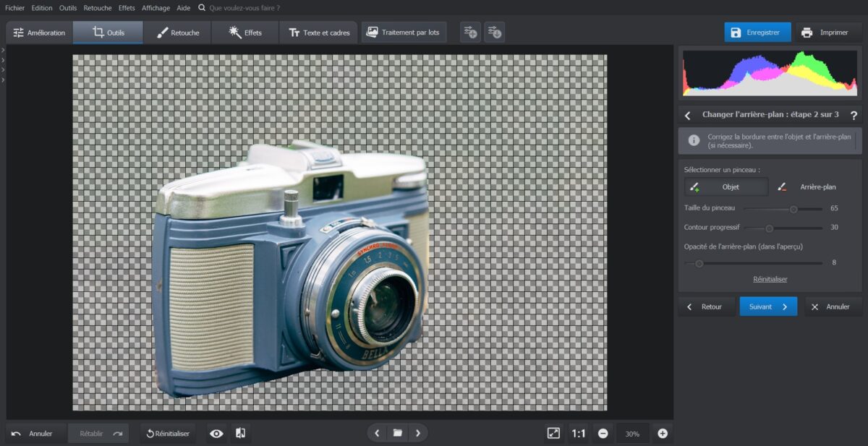This screenshot has height=446, width=868.
Task: Click the preset download icon in toolbar
Action: click(x=494, y=33)
